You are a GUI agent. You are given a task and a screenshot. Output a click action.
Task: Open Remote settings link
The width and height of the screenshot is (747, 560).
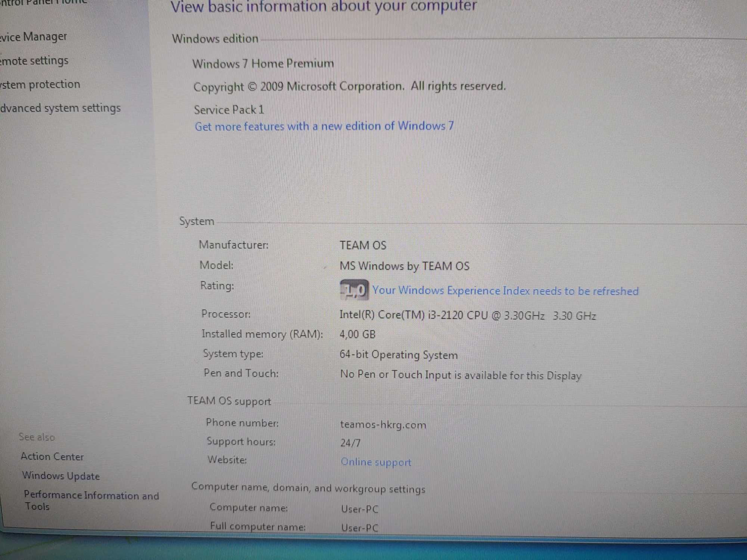tap(34, 60)
